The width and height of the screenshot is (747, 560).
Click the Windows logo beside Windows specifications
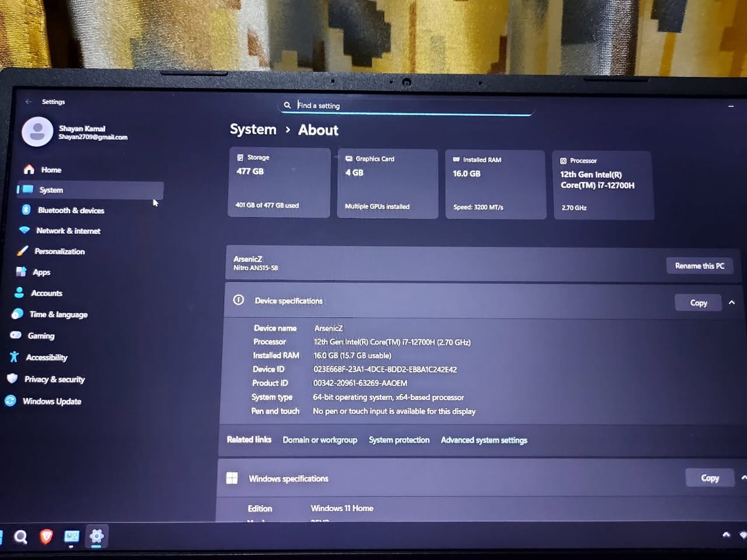232,478
